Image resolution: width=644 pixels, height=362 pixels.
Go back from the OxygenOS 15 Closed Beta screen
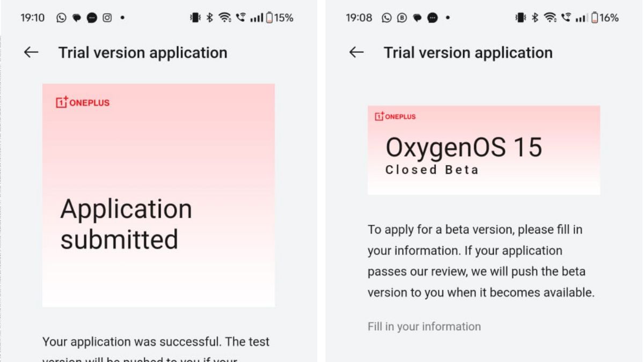(x=356, y=52)
